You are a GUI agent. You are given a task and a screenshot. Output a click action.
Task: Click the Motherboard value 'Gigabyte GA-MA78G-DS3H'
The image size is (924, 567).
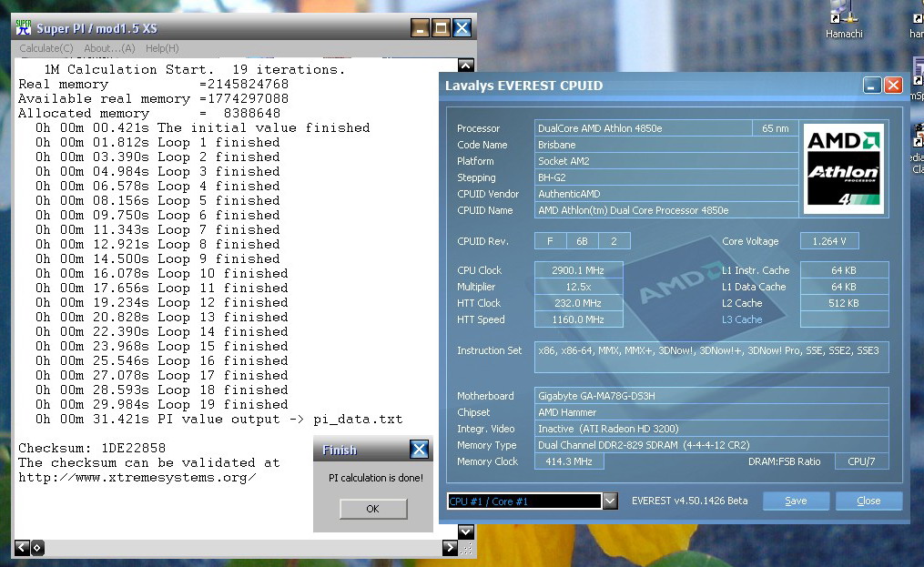711,396
